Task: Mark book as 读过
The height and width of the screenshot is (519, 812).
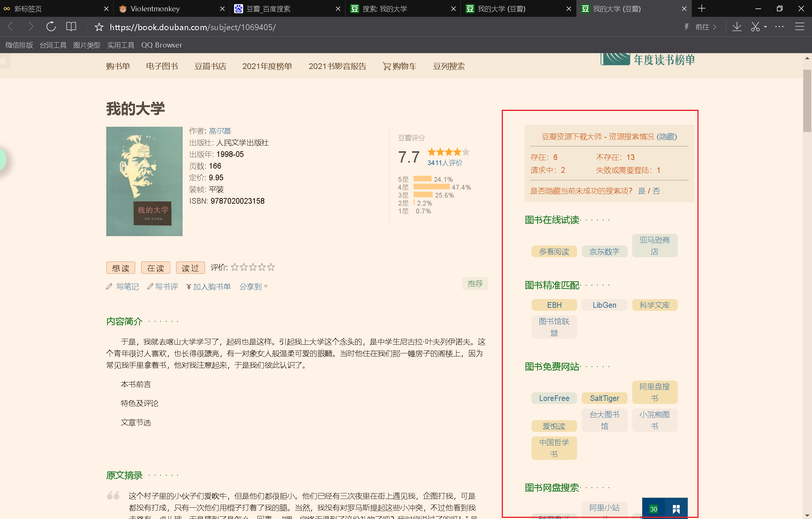Action: point(190,268)
